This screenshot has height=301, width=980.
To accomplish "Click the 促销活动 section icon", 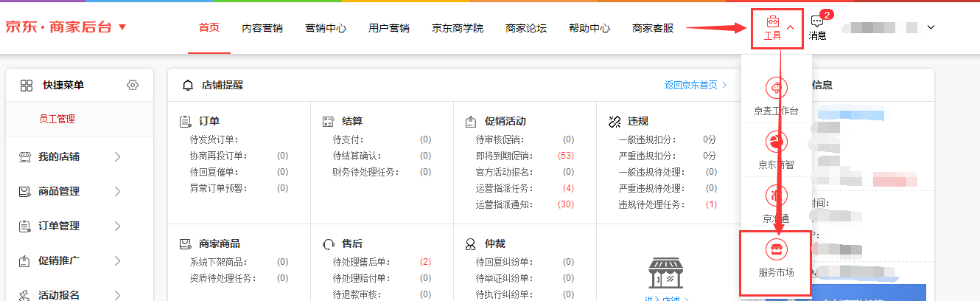I will tap(472, 121).
